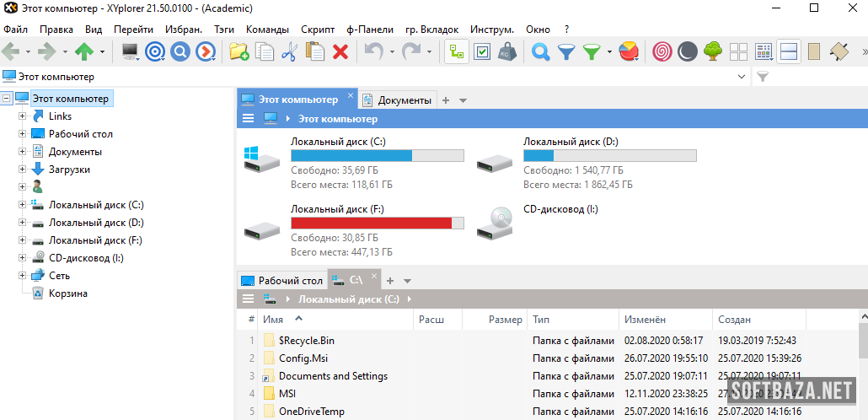Sort the list by the Изменён column header
868x420 pixels.
(645, 320)
